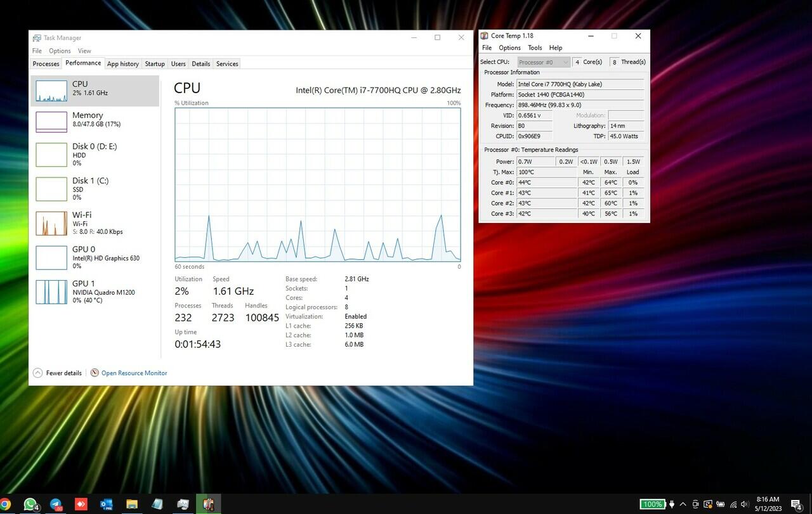Open Core Temp File menu
Image resolution: width=812 pixels, height=514 pixels.
tap(487, 48)
